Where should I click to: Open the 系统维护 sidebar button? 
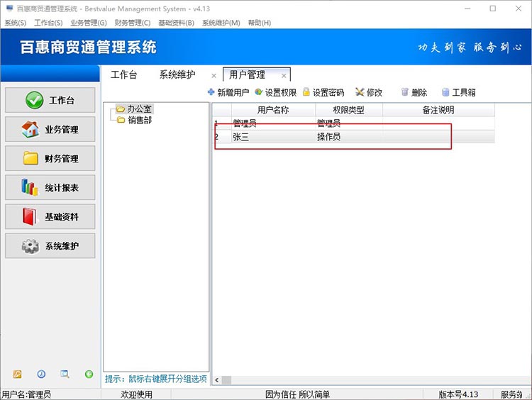50,245
